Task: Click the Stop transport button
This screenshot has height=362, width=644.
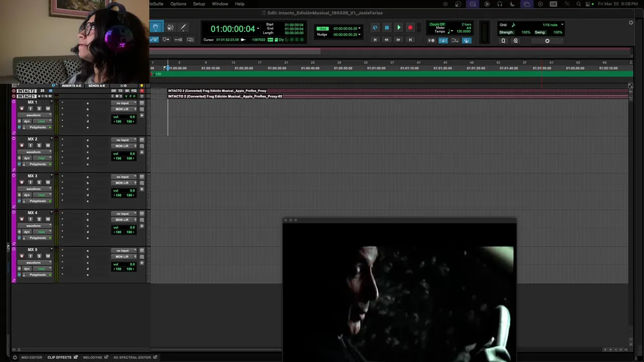Action: click(x=386, y=28)
